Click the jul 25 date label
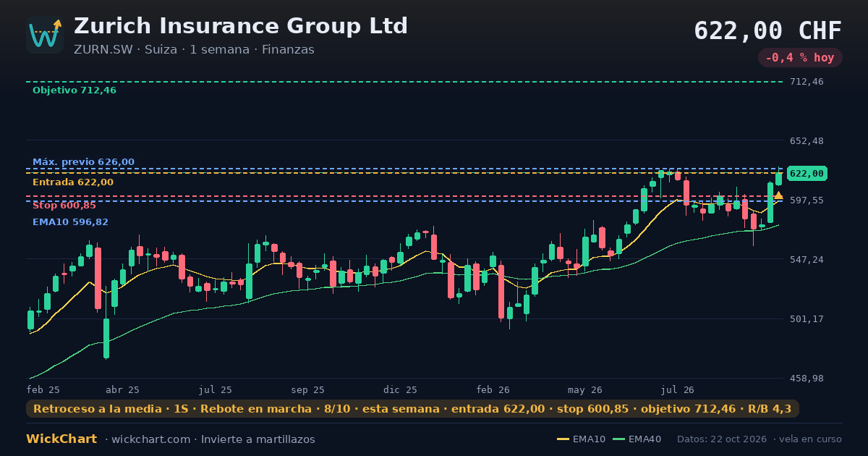 click(216, 389)
